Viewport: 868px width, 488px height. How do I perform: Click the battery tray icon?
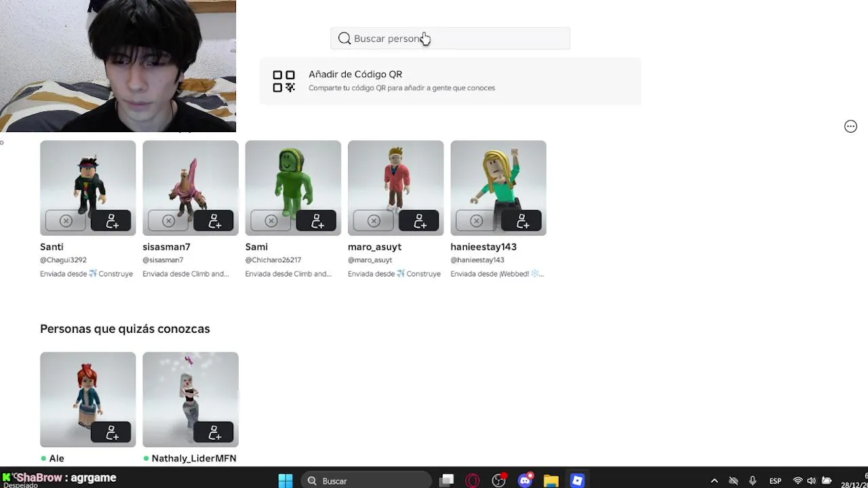pos(827,481)
